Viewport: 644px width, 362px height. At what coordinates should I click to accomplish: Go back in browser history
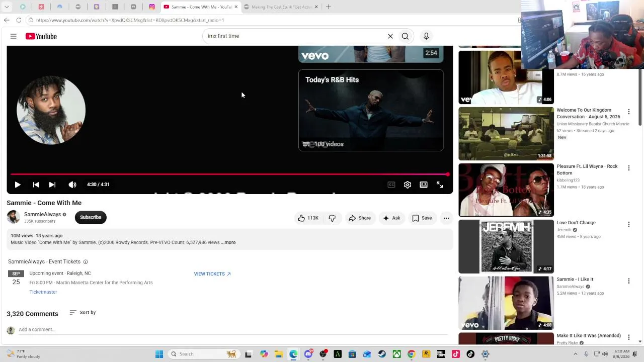tap(7, 20)
